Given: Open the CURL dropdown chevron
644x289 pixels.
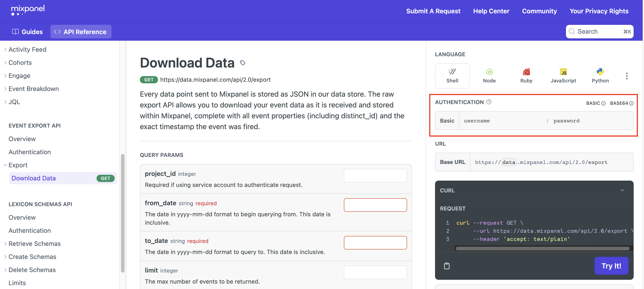Looking at the screenshot, I should click(x=622, y=190).
